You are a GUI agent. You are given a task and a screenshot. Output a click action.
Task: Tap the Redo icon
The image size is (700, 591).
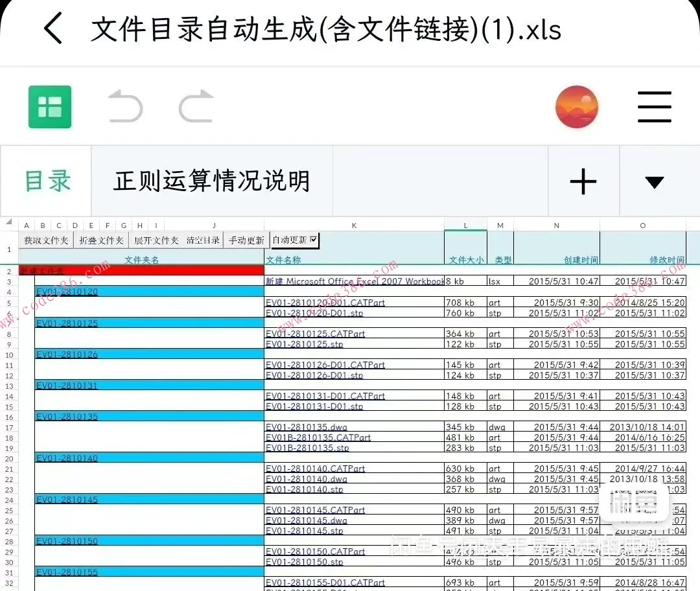click(x=194, y=107)
